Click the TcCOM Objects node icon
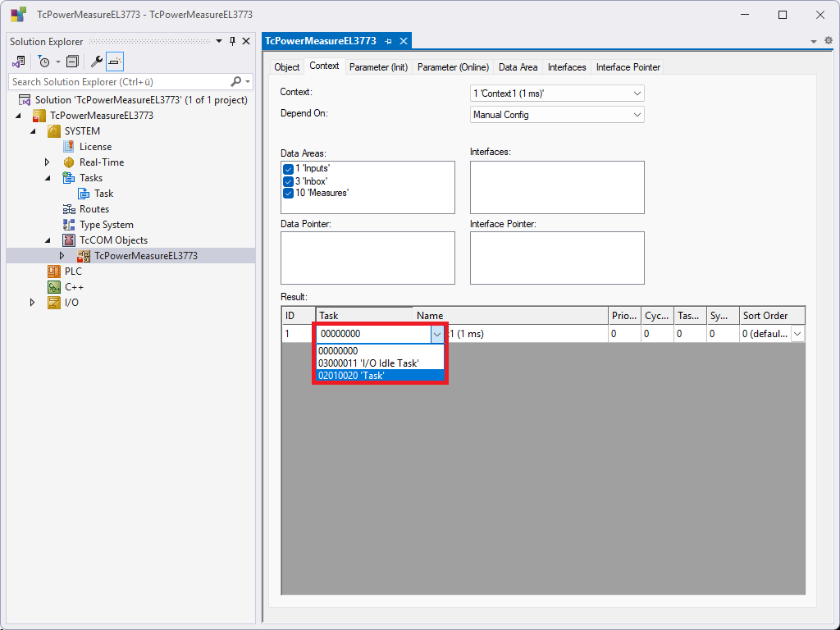The width and height of the screenshot is (840, 630). (x=69, y=240)
